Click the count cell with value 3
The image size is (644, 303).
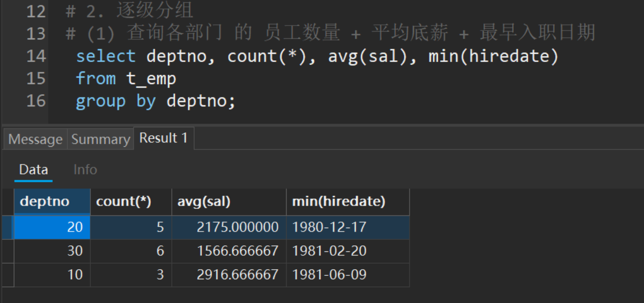(131, 275)
